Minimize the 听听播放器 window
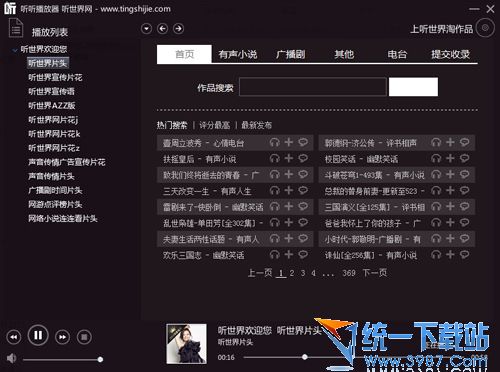Screen dimensions: 500x372 click(x=474, y=9)
